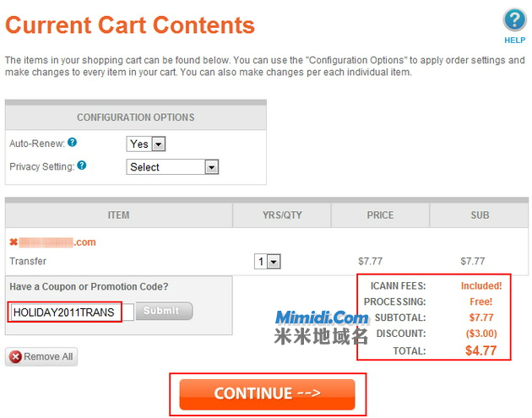The image size is (532, 418).
Task: Expand the Privacy Setting Select dropdown
Action: coord(172,167)
